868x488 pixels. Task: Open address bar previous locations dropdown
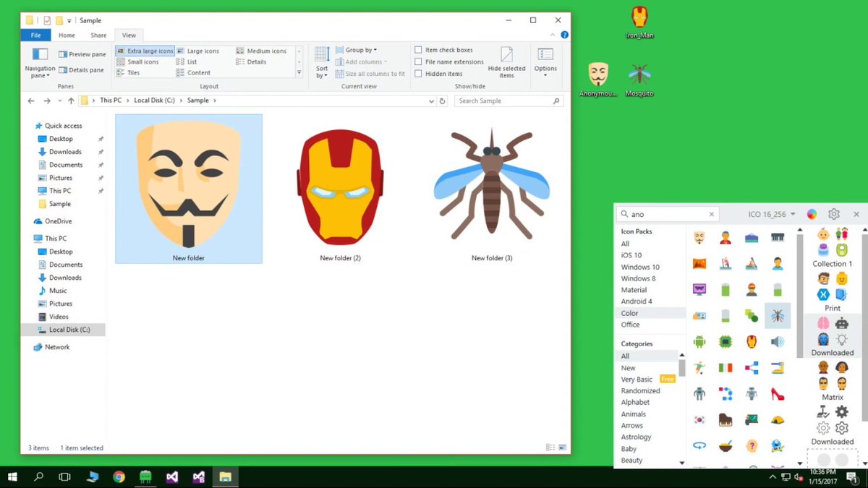coord(430,101)
